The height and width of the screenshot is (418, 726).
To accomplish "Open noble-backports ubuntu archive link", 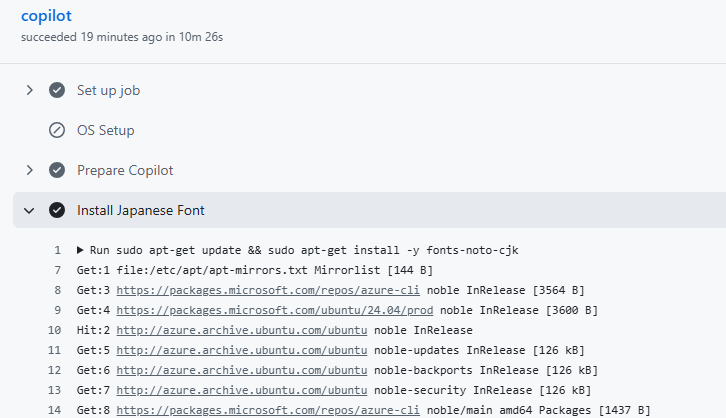I will point(242,370).
